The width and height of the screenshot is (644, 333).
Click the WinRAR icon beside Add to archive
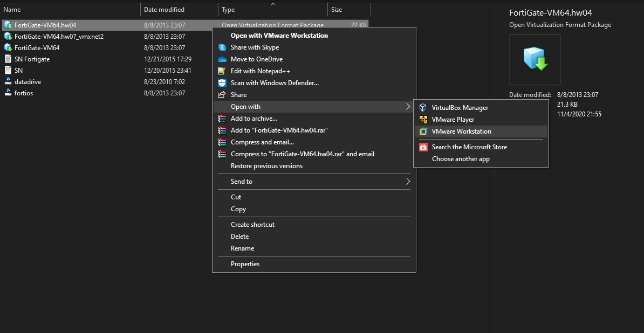(x=222, y=119)
